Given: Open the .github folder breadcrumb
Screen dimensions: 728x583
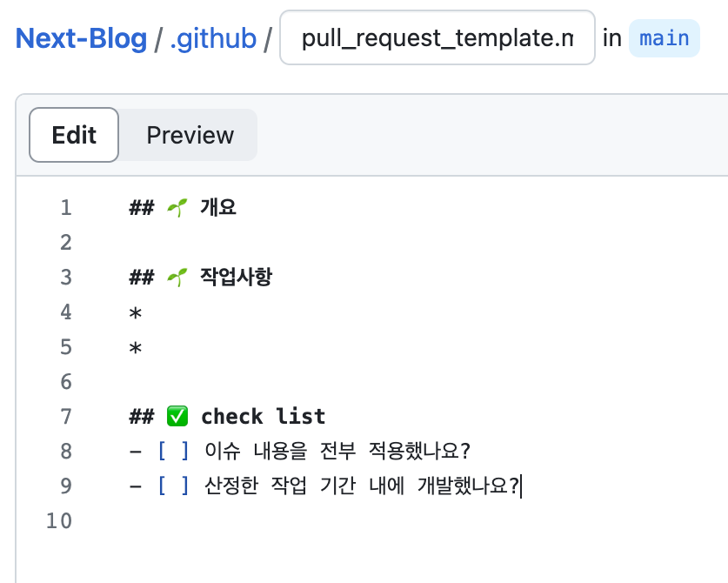Looking at the screenshot, I should tap(213, 38).
